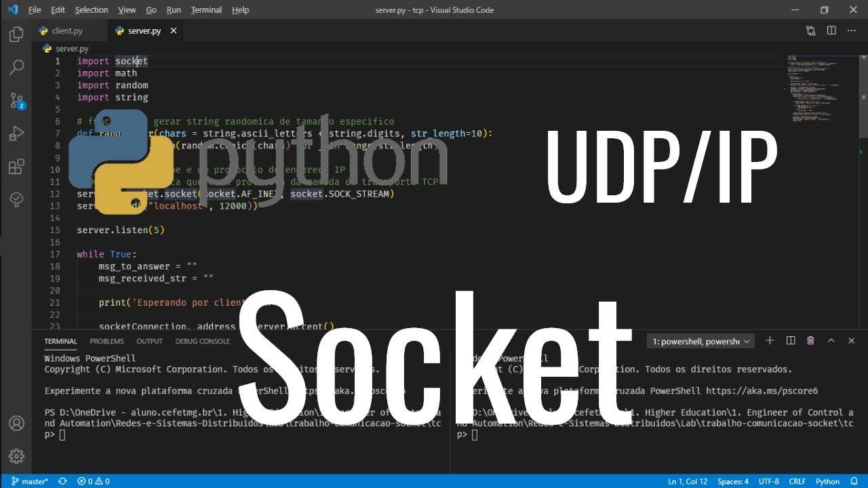The image size is (868, 488).
Task: Switch to the client.py tab
Action: pos(69,30)
